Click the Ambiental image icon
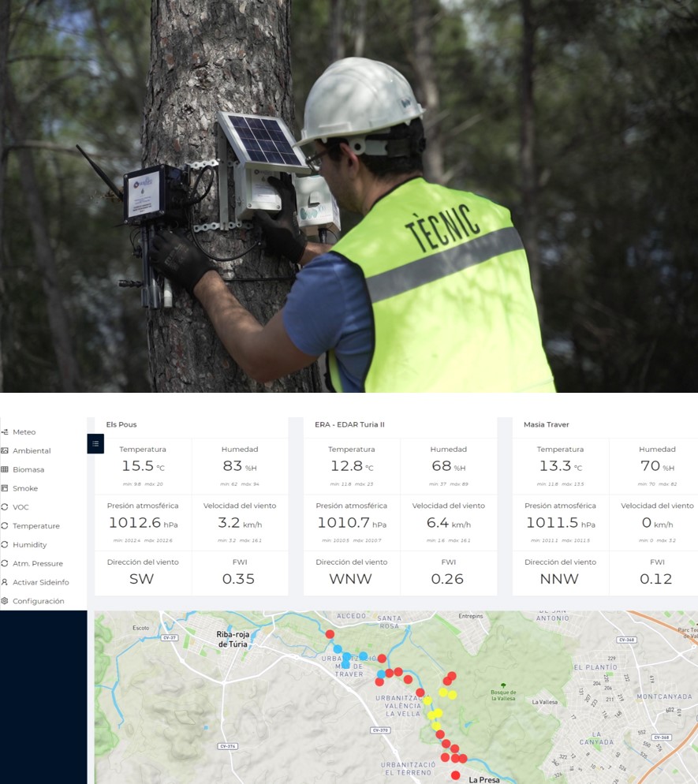Image resolution: width=698 pixels, height=784 pixels. click(x=5, y=451)
